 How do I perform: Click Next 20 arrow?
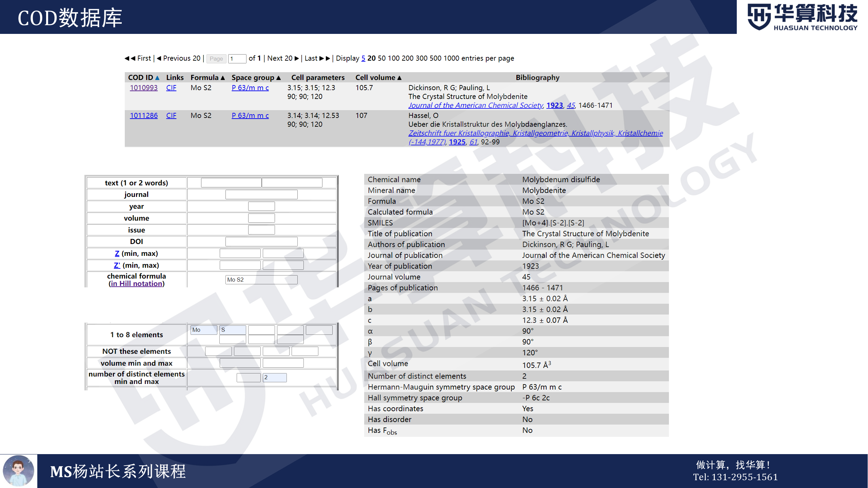pos(297,58)
